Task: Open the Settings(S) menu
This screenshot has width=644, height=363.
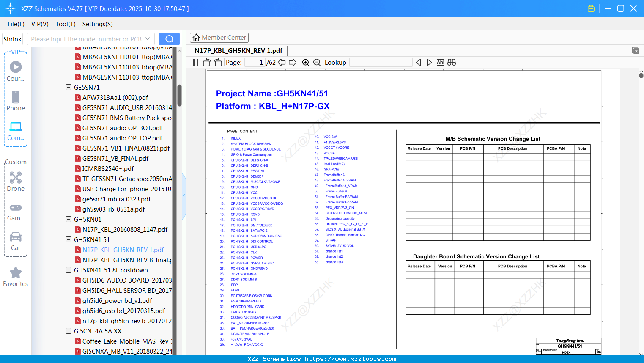Action: pos(98,24)
